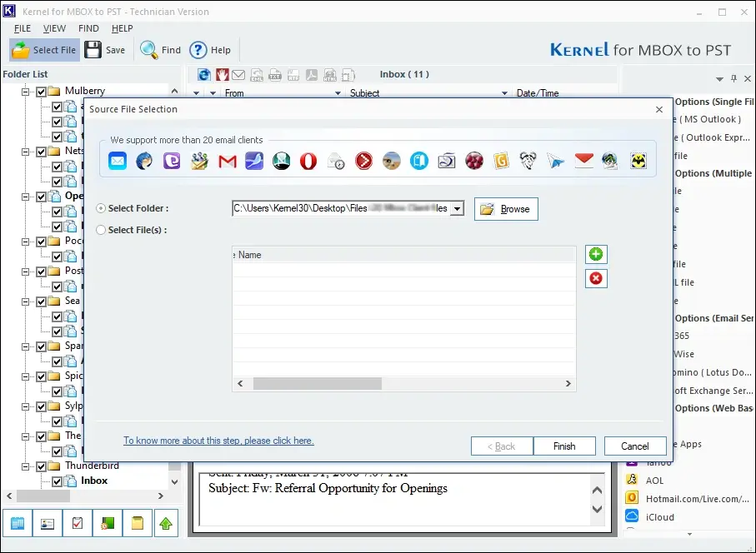This screenshot has height=553, width=756.
Task: Open the FIND menu
Action: 88,28
